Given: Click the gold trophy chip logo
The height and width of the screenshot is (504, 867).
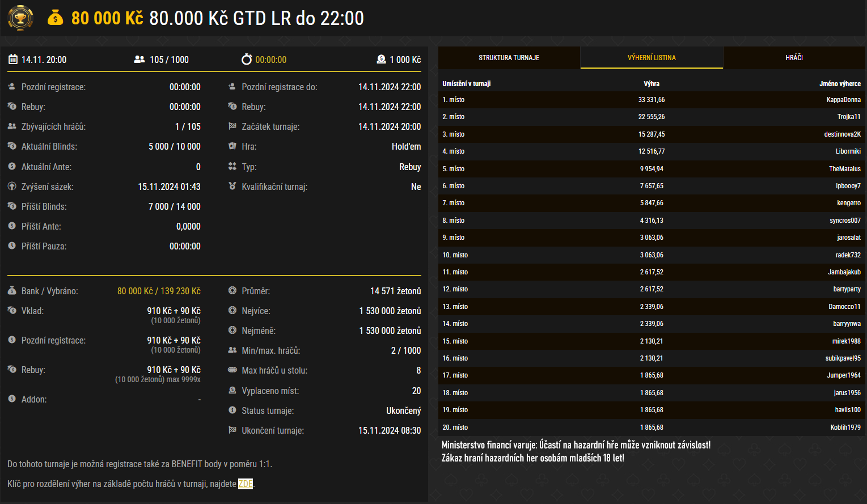Looking at the screenshot, I should 20,18.
